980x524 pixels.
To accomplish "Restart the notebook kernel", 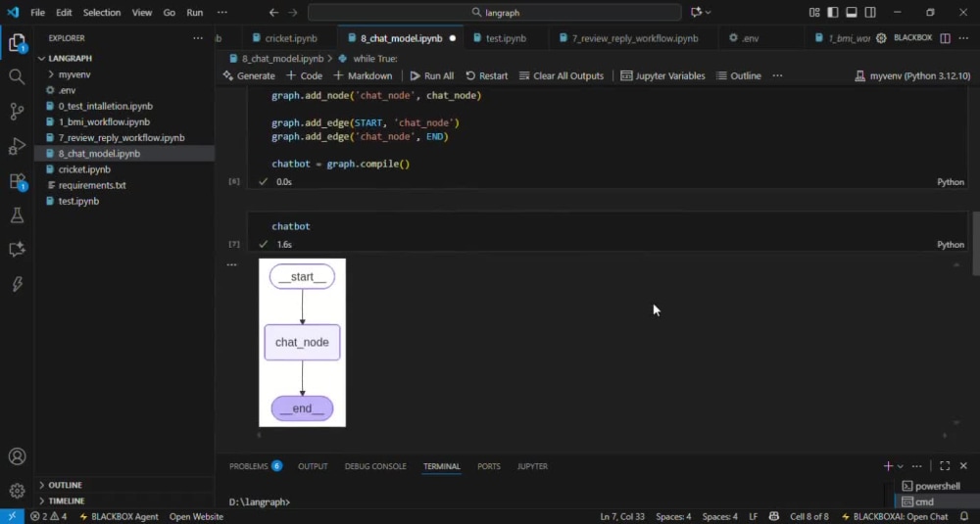I will coord(486,75).
